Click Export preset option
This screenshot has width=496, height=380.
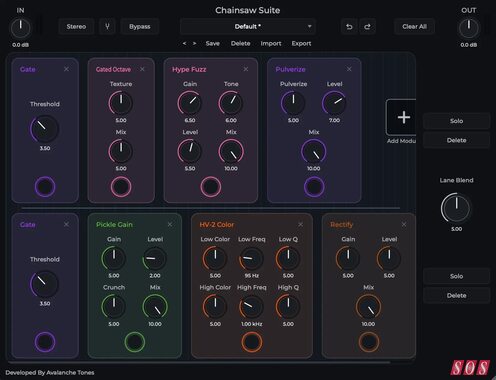(x=301, y=43)
